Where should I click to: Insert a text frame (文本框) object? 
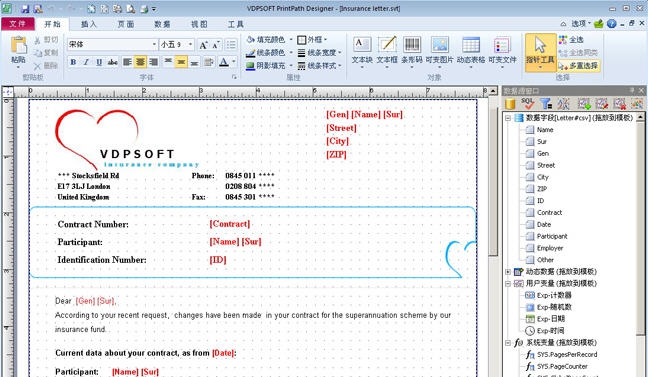tap(387, 51)
